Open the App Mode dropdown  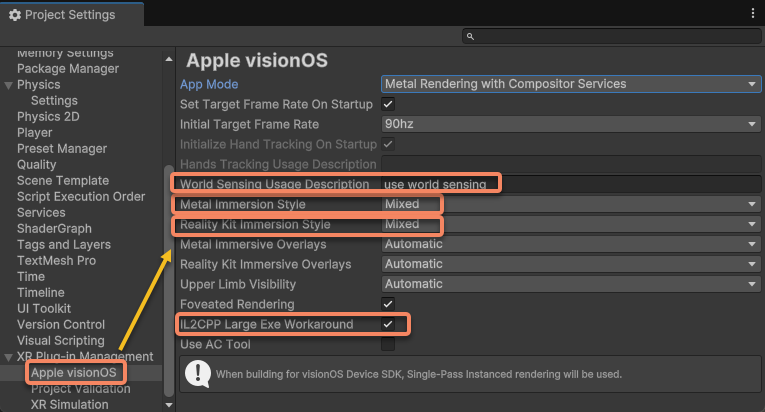(571, 84)
